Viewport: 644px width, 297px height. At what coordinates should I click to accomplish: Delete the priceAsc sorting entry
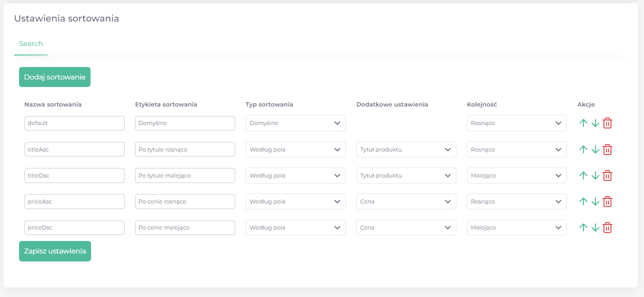point(607,201)
